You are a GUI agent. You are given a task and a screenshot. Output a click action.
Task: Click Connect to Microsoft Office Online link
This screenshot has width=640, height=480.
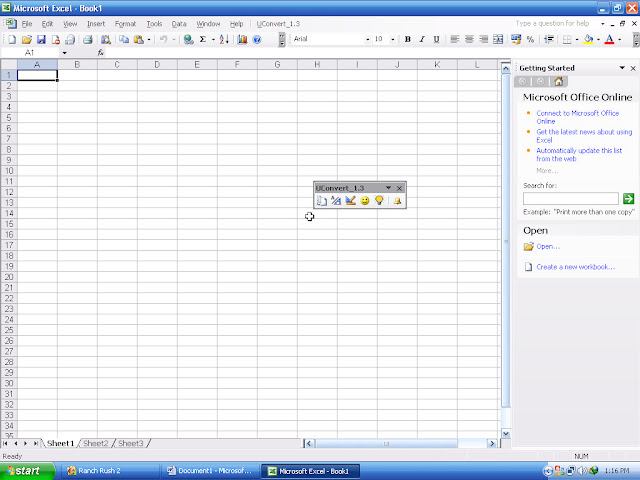[578, 117]
